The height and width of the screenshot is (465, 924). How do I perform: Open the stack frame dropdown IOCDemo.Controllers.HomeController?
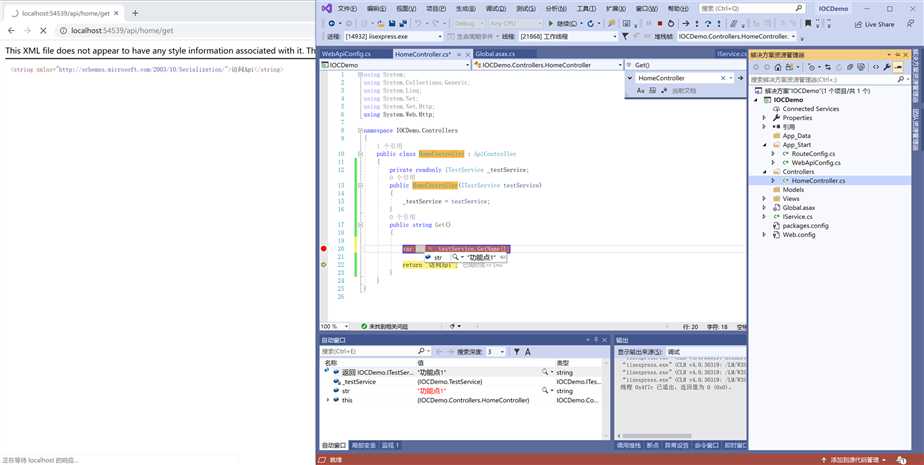(737, 37)
